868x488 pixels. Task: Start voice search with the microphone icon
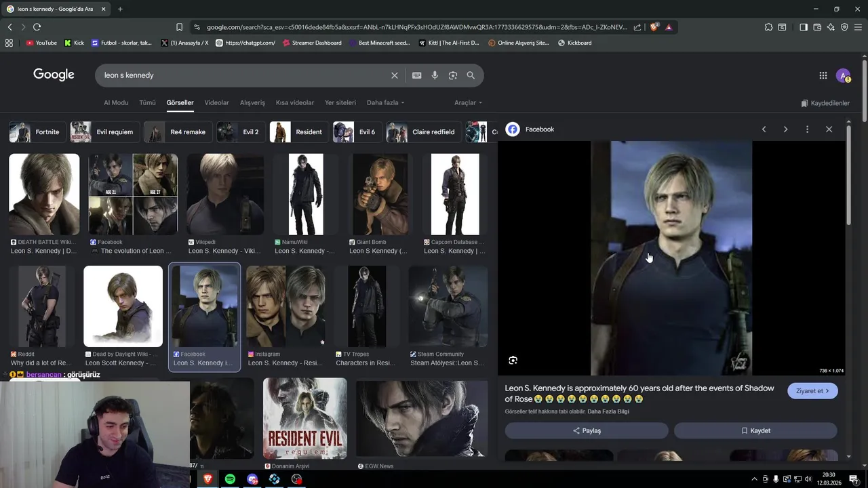click(435, 75)
